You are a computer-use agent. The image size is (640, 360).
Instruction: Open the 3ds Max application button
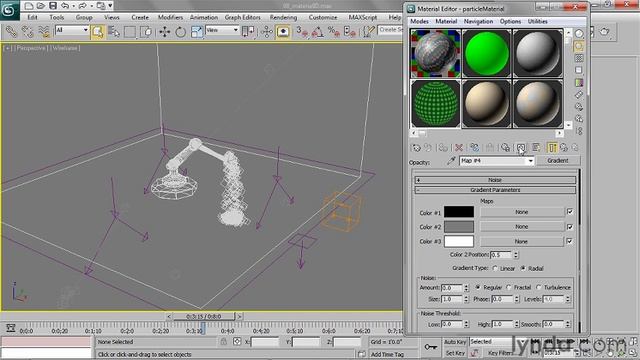coord(9,10)
